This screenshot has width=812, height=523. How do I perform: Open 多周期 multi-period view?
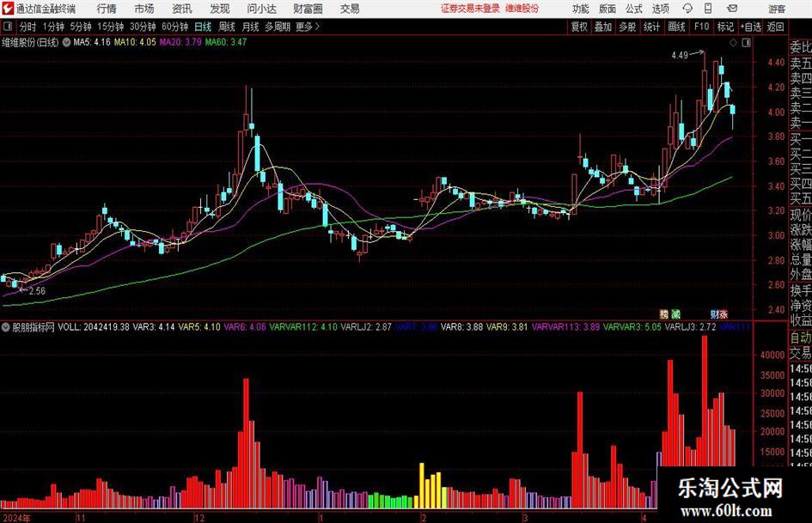[x=278, y=27]
